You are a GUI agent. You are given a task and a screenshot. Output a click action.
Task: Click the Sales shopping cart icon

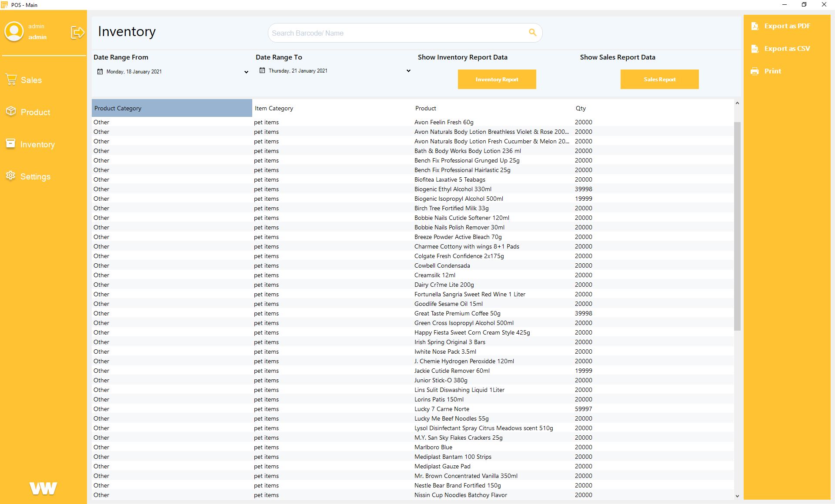click(11, 80)
